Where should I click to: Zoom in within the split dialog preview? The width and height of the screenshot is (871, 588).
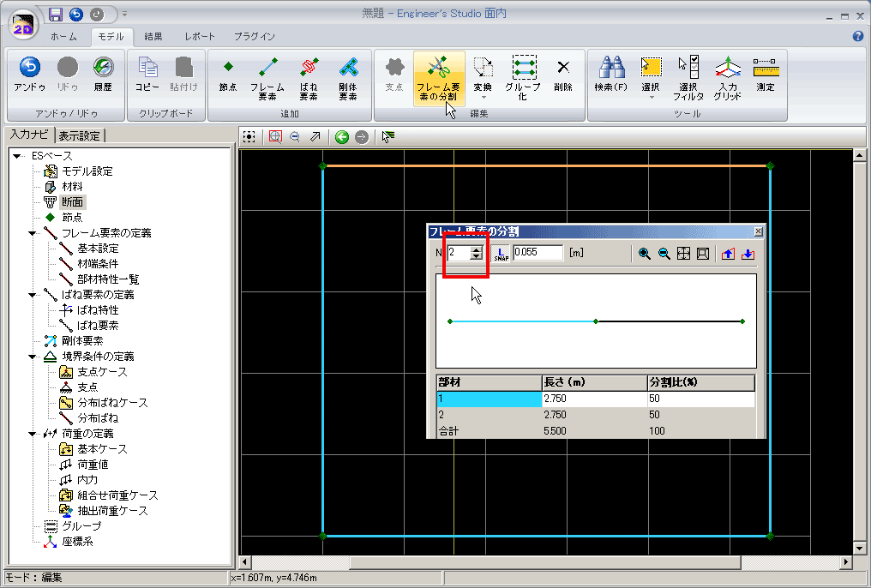[x=644, y=254]
